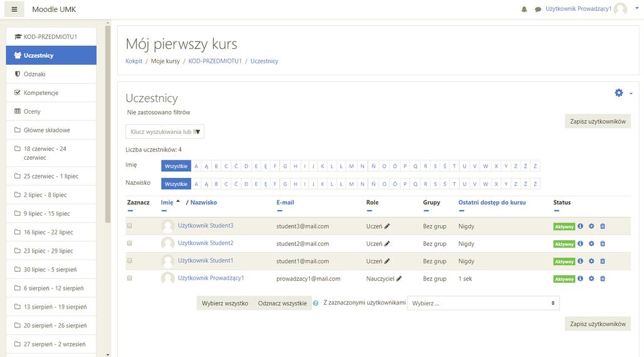The image size is (644, 357).
Task: Tick the checkbox for Użytkownik Student1
Action: tap(130, 261)
